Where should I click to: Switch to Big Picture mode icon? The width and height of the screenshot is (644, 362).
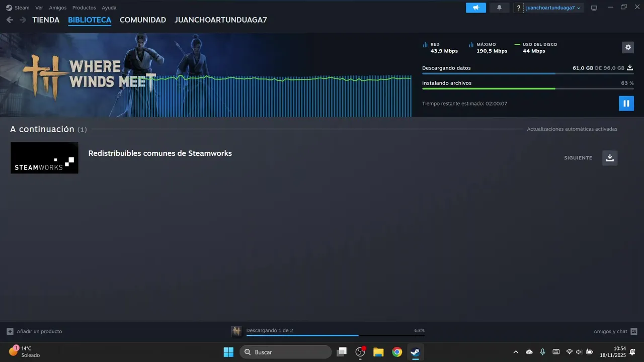[594, 8]
